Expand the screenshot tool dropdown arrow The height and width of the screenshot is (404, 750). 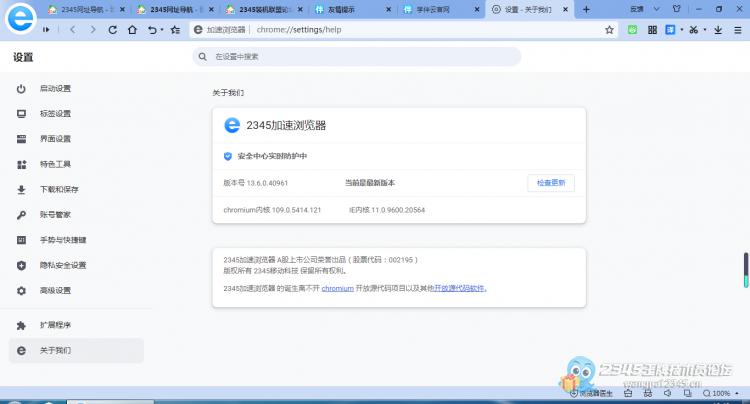point(705,30)
